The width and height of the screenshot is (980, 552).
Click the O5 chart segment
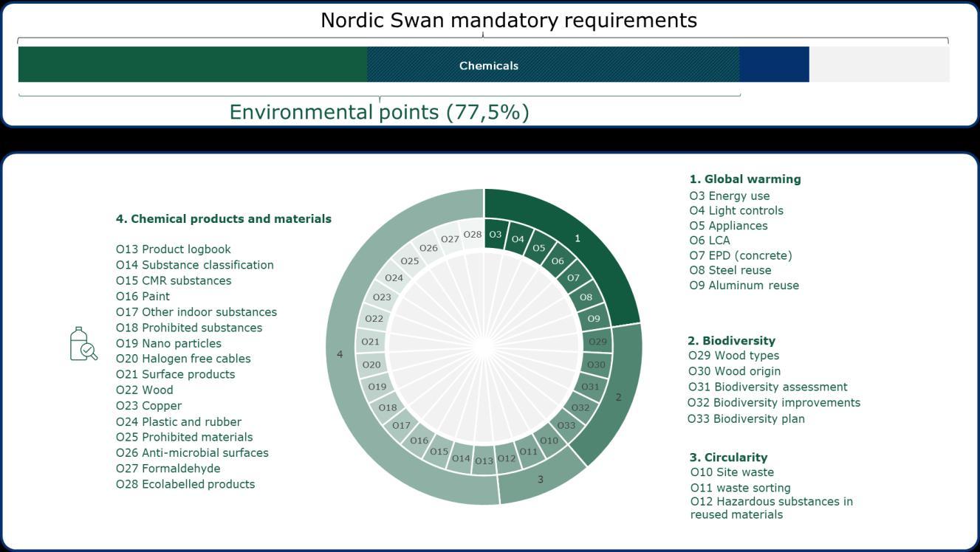tap(538, 248)
